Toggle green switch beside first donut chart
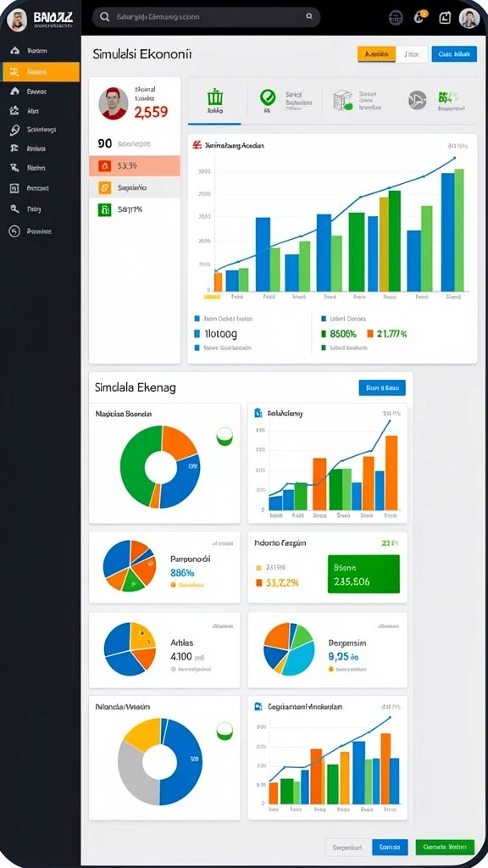The image size is (488, 868). point(225,437)
